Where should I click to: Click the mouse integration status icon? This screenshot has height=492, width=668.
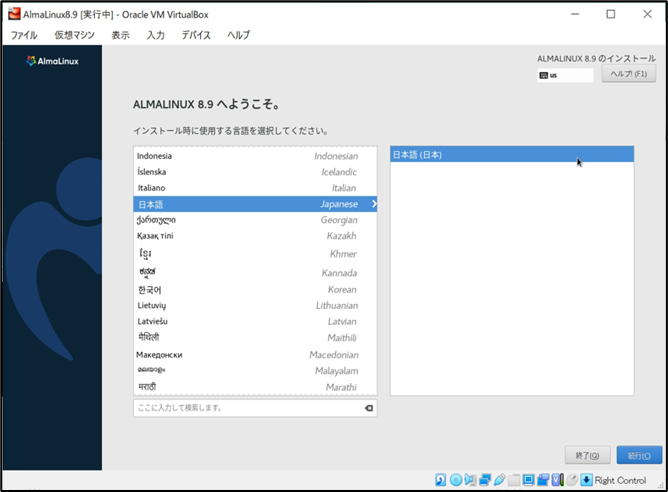(x=572, y=480)
